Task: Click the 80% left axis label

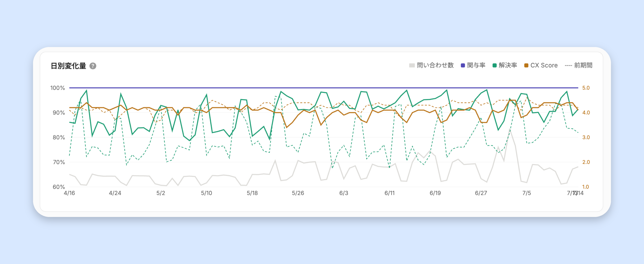Action: (59, 137)
